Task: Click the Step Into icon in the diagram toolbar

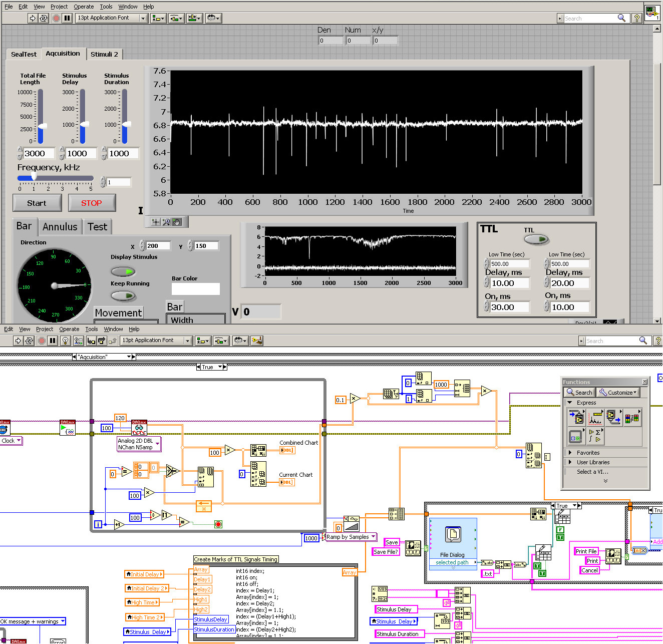Action: (x=91, y=341)
